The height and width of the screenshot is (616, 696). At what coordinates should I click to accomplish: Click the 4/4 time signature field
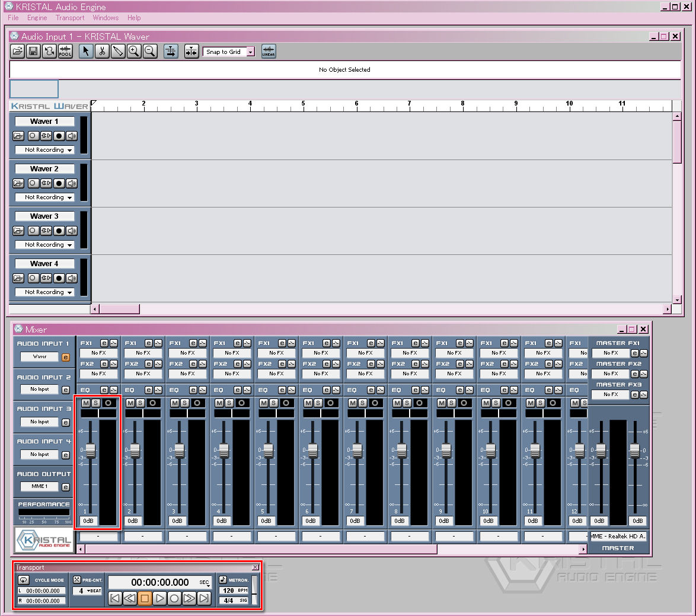234,601
